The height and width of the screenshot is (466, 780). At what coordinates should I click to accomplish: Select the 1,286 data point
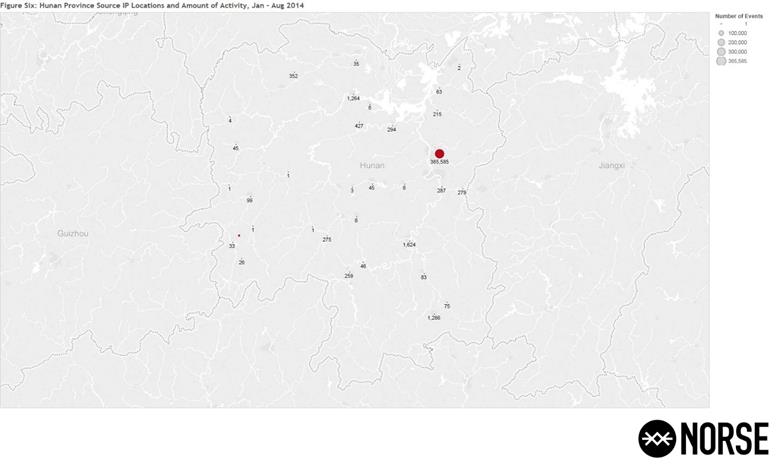(433, 317)
